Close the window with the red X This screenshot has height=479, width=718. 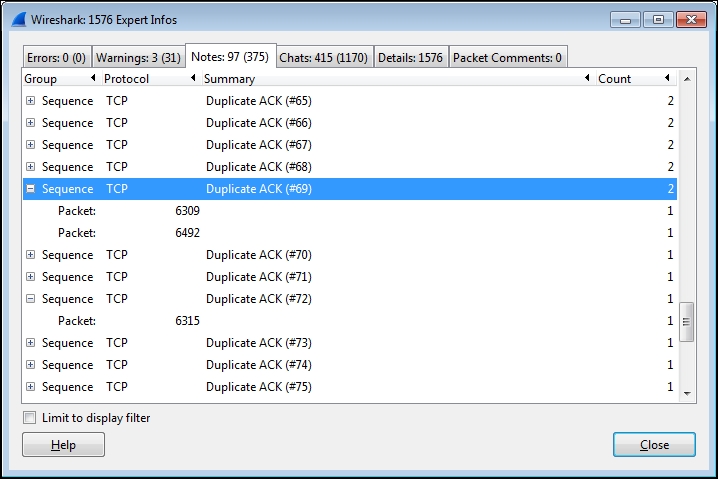click(x=691, y=20)
